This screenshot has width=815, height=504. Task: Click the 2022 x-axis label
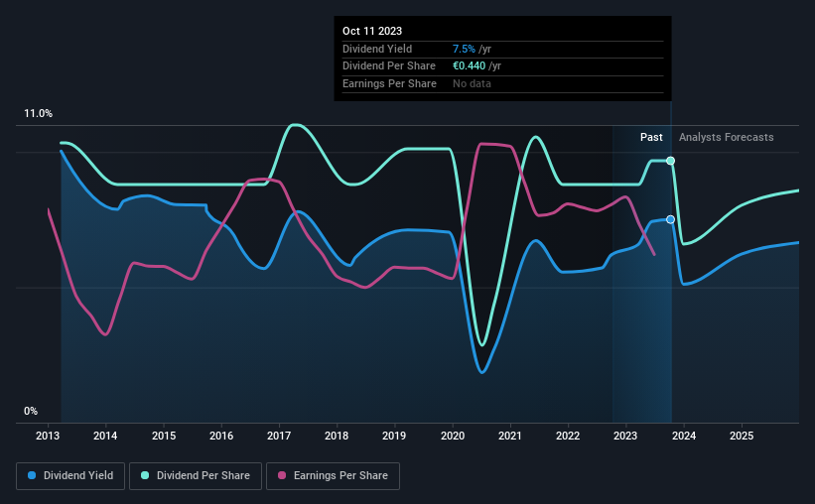[568, 436]
